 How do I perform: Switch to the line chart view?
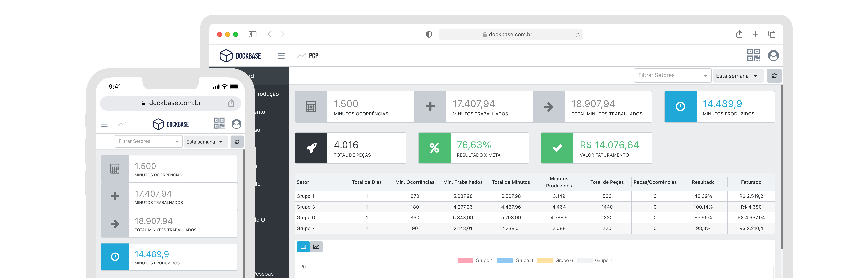point(316,247)
